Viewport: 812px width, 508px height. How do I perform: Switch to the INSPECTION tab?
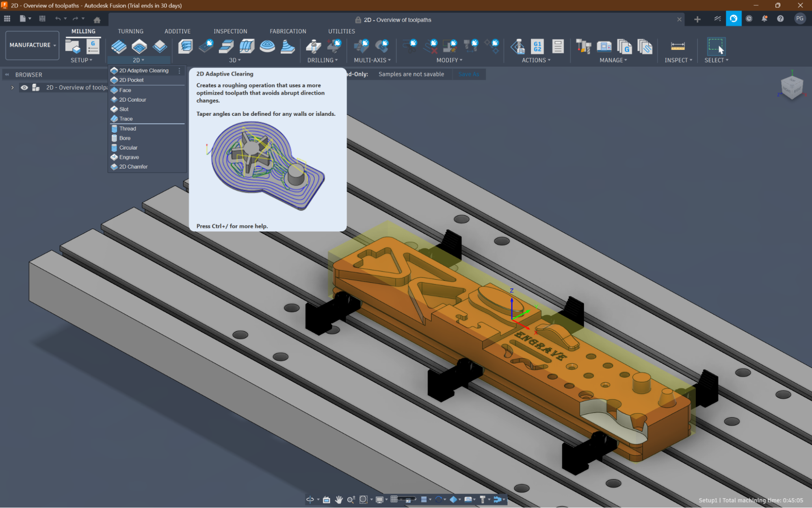pyautogui.click(x=230, y=31)
